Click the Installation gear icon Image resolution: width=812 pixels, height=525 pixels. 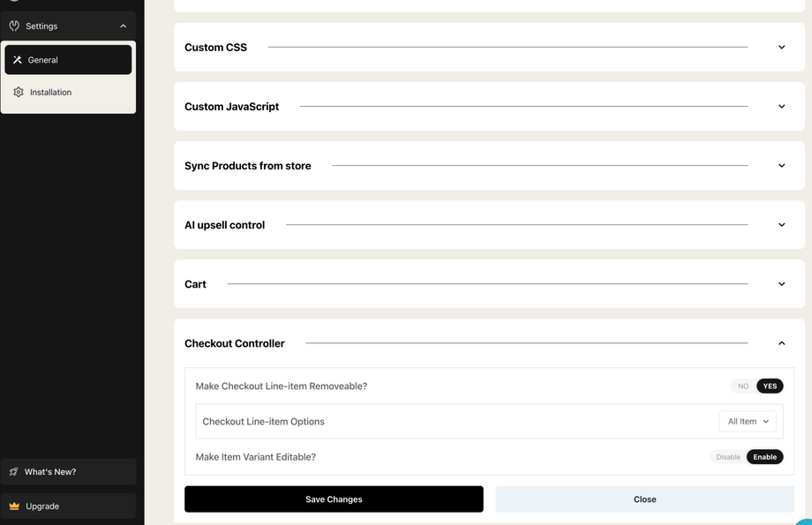(x=19, y=92)
